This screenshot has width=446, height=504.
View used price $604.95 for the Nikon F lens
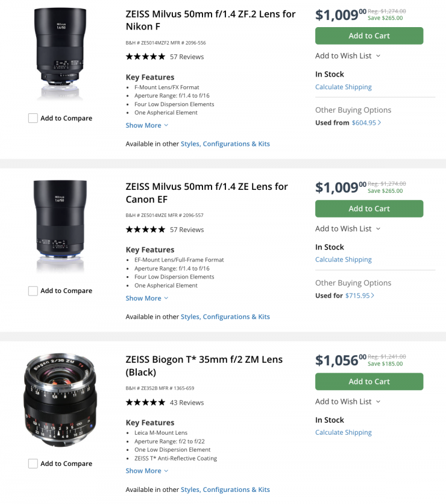coord(366,123)
